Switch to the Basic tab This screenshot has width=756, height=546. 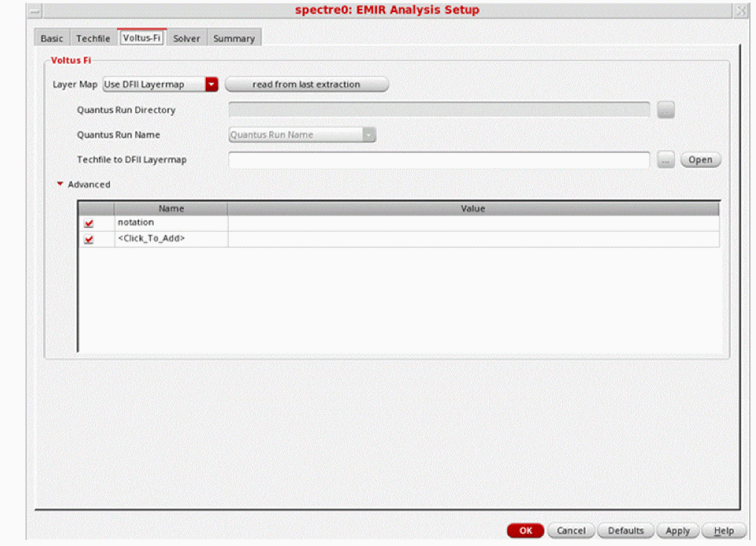click(x=51, y=39)
